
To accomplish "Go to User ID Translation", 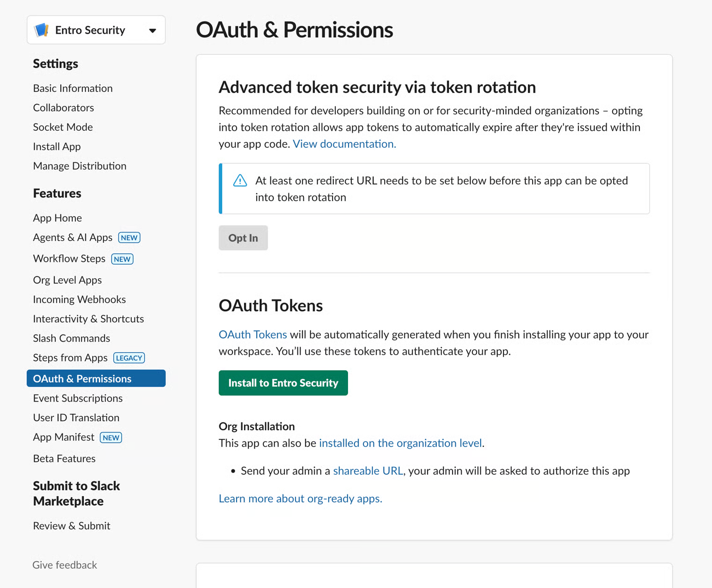I will (76, 417).
